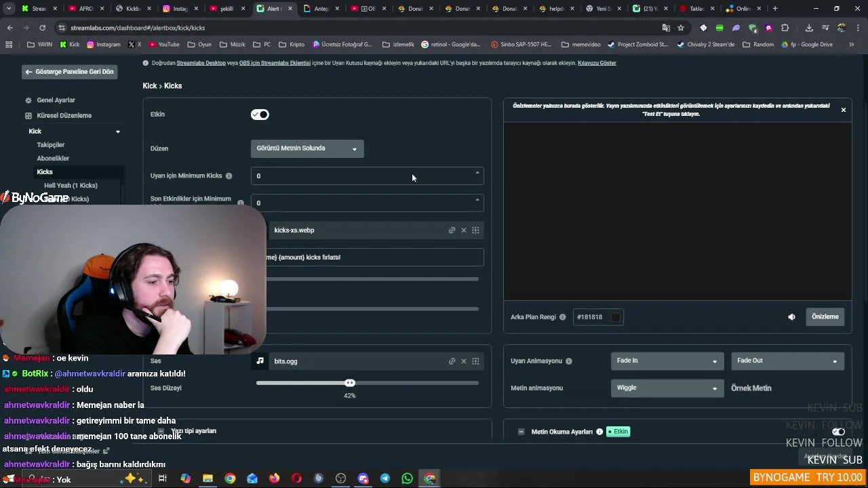Open Instagram bookmark
The image size is (868, 488).
coord(104,45)
